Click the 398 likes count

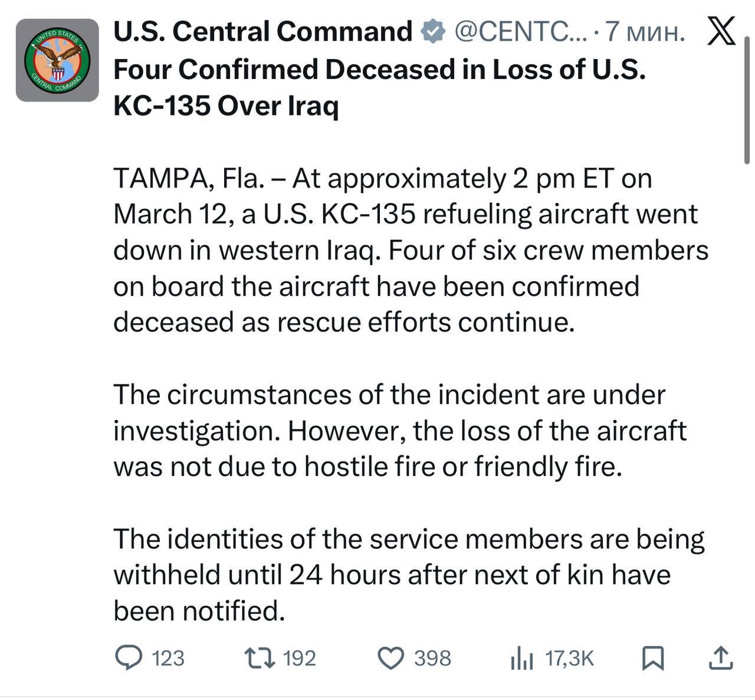pyautogui.click(x=432, y=658)
